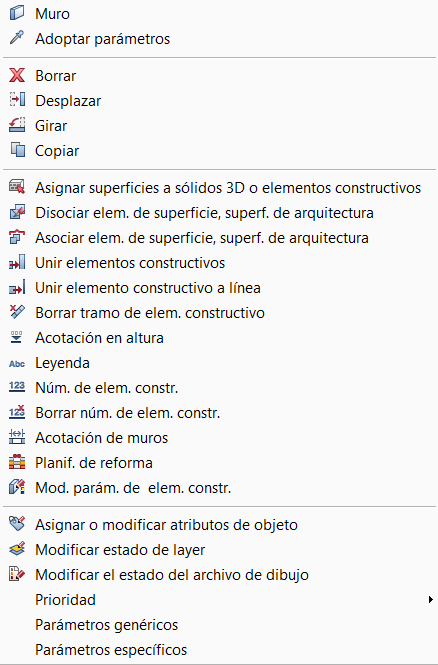Image resolution: width=438 pixels, height=665 pixels.
Task: Click the Girar rotate icon
Action: [x=17, y=126]
